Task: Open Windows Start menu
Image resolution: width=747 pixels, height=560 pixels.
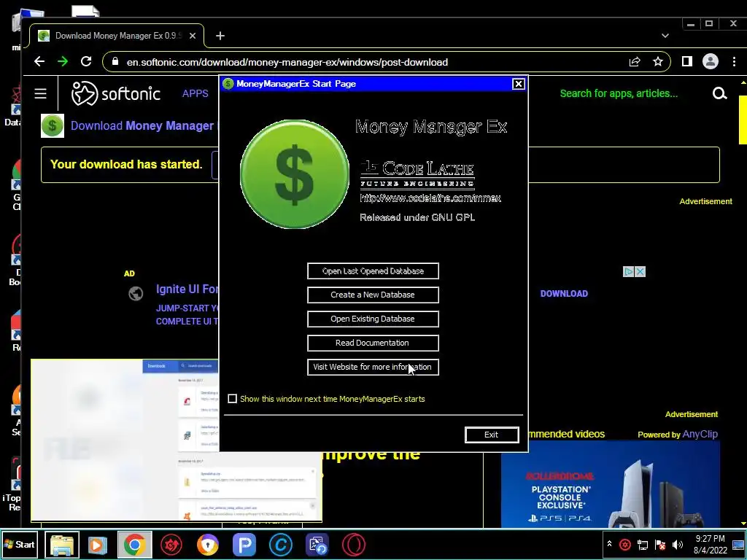Action: pos(20,544)
